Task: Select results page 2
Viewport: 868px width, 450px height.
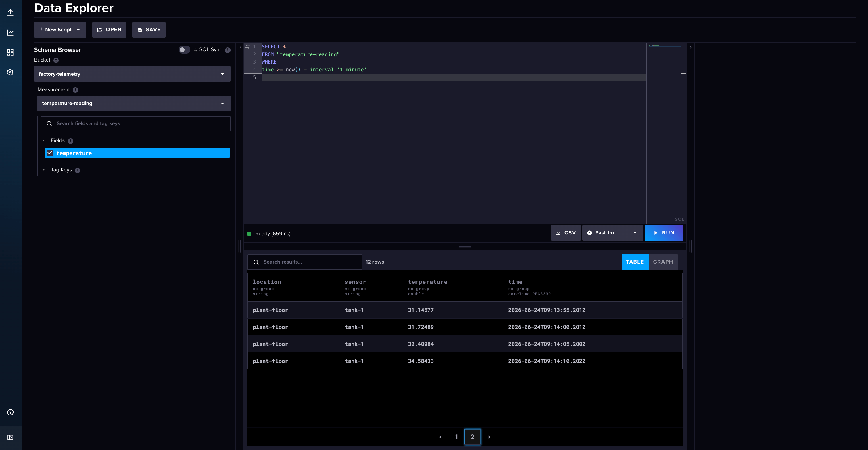Action: pyautogui.click(x=473, y=437)
